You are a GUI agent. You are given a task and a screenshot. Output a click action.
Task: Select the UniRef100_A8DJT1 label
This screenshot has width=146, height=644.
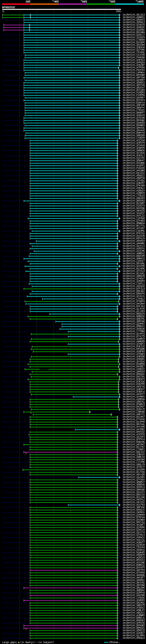tap(133, 414)
